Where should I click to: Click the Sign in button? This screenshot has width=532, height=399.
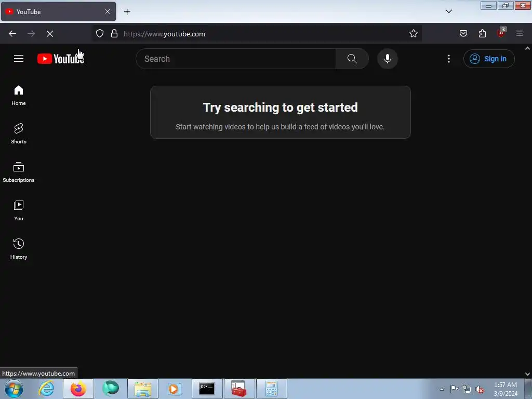coord(489,59)
